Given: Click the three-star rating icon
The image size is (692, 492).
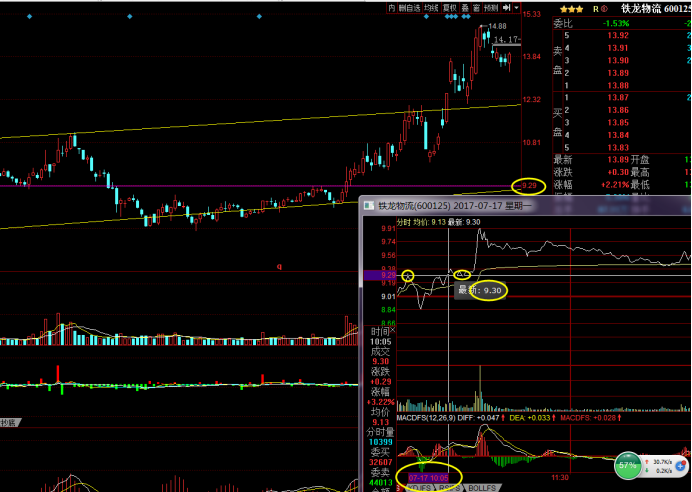Looking at the screenshot, I should (x=571, y=8).
